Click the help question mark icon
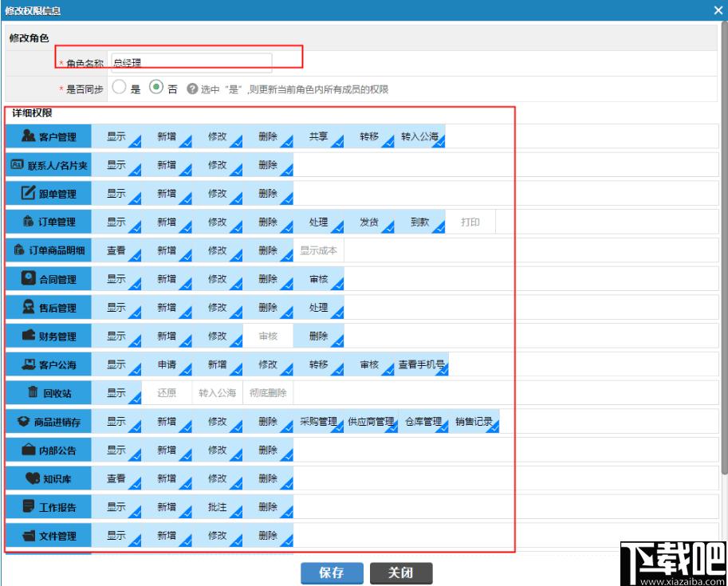728x586 pixels. (192, 88)
